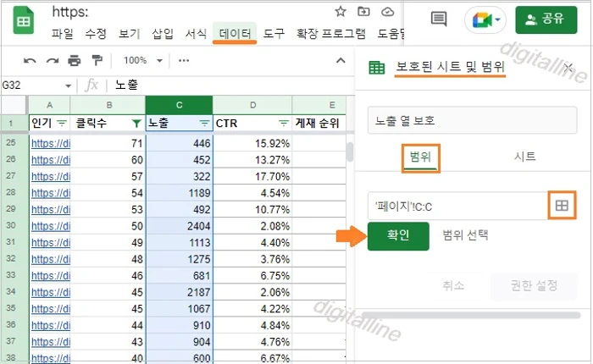Redo the last action
This screenshot has height=364, width=593.
pos(53,60)
